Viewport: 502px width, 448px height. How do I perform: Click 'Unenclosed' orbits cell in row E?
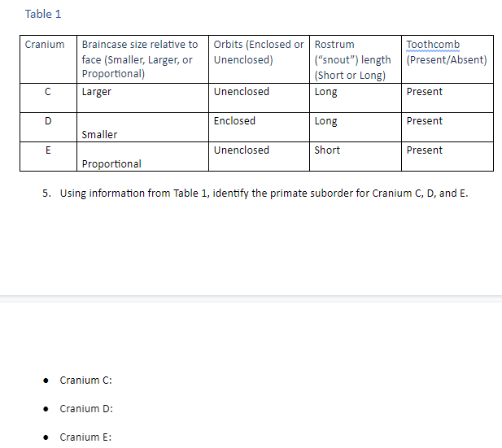259,156
